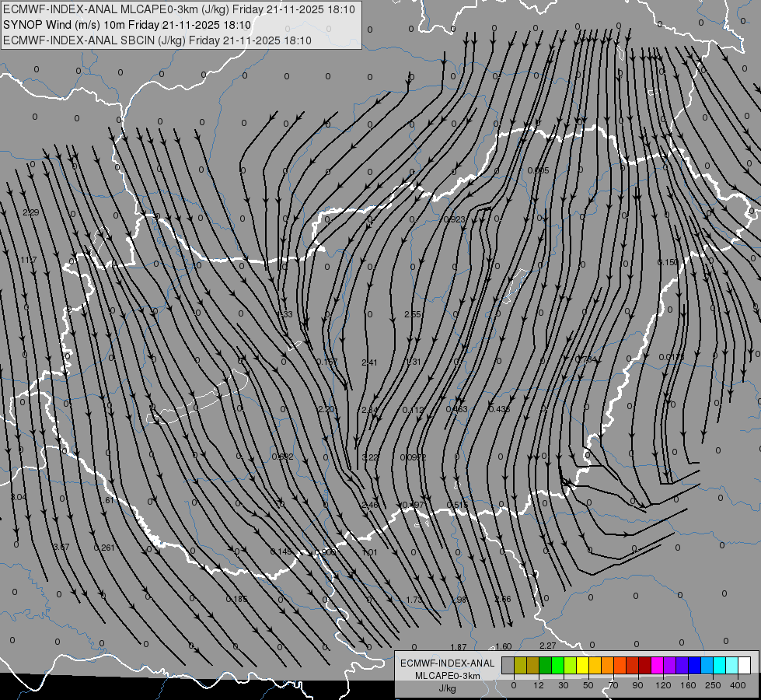Image resolution: width=761 pixels, height=700 pixels.
Task: Click the 'SYNOP Wind (m/s) 10m' title line
Action: [127, 25]
